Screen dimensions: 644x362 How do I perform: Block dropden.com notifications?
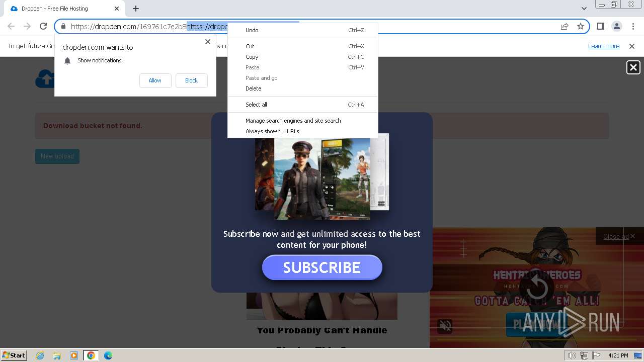191,80
